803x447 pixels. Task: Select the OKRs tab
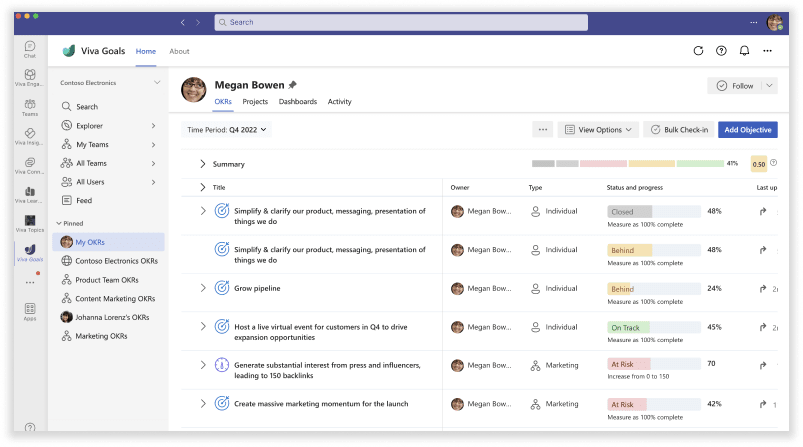223,101
